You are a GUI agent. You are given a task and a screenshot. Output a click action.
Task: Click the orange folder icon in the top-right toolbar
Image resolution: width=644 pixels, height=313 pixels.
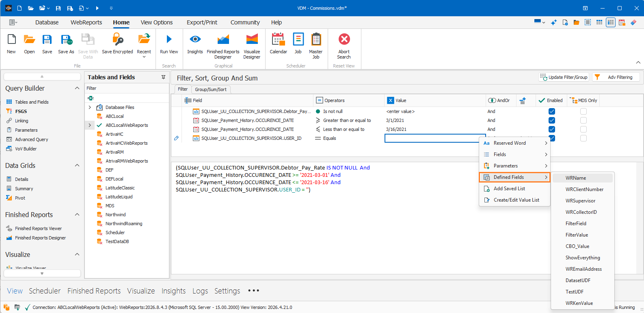(576, 22)
